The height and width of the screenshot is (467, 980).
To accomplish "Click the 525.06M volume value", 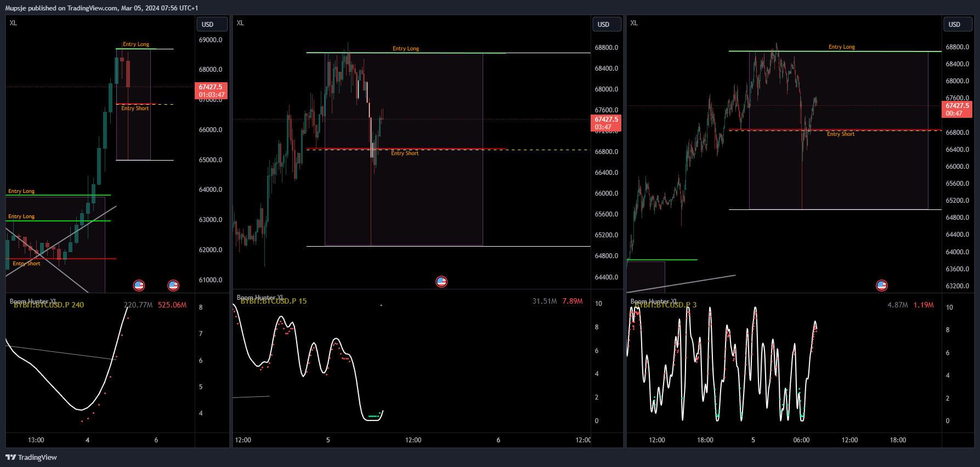I will click(172, 305).
